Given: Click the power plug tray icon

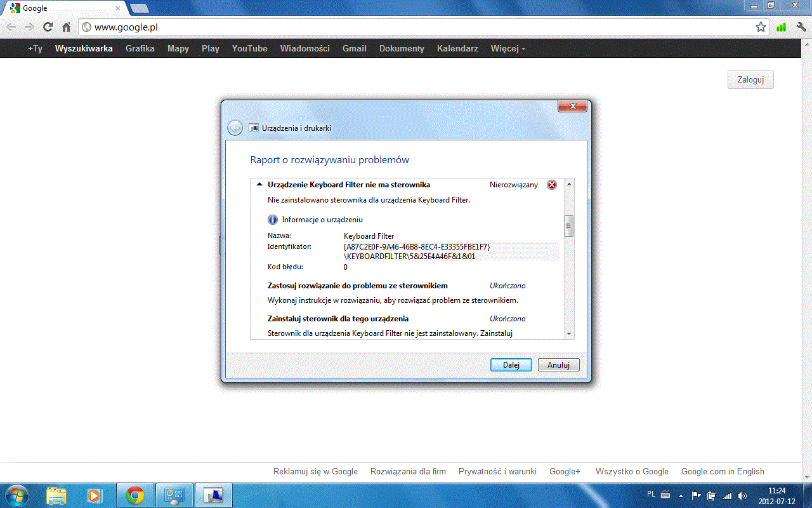Looking at the screenshot, I should click(x=712, y=495).
